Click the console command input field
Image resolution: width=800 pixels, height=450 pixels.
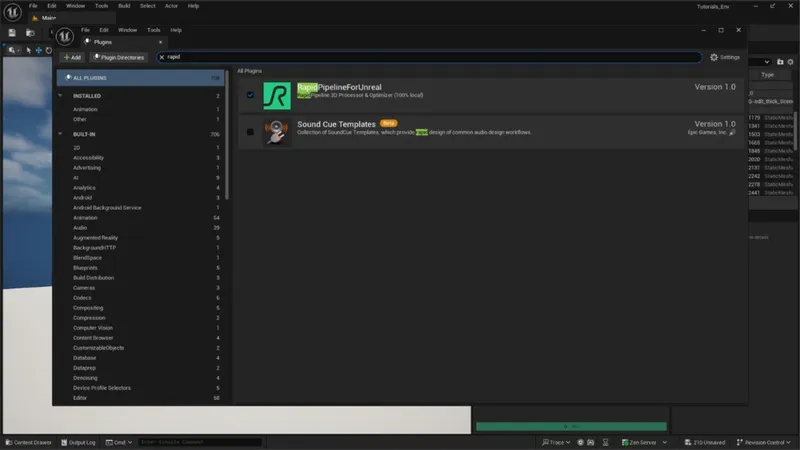click(199, 442)
